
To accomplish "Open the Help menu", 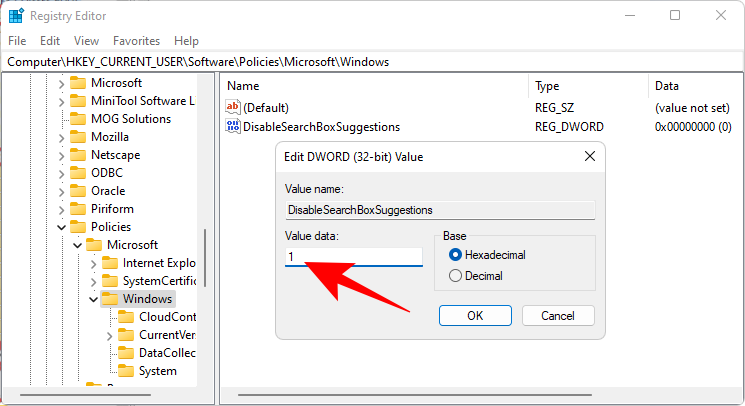I will [186, 41].
